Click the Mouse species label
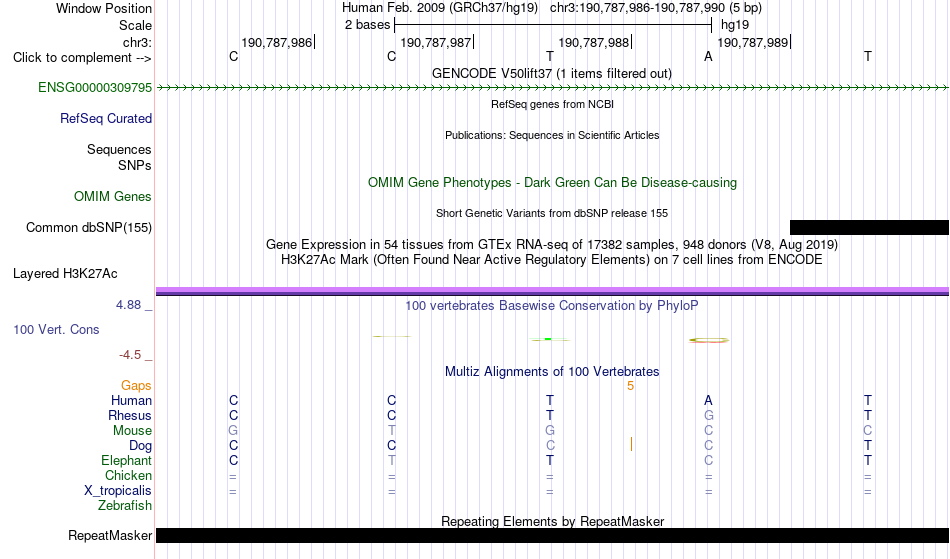 pyautogui.click(x=132, y=431)
